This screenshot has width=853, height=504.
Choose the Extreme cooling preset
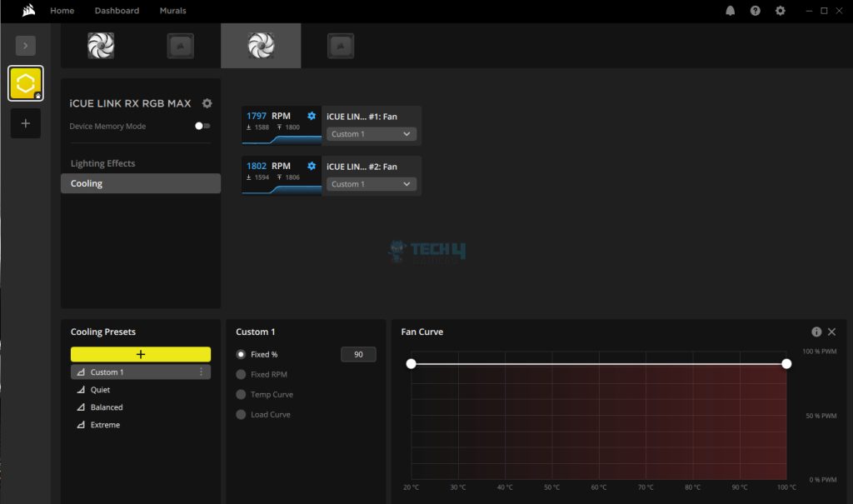pyautogui.click(x=105, y=425)
